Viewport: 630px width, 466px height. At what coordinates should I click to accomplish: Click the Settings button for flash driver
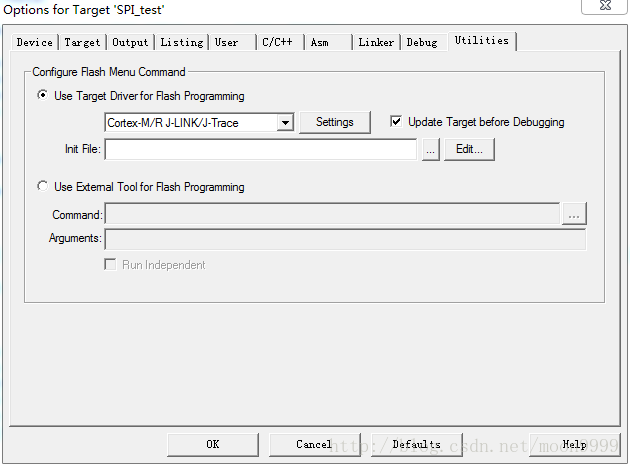click(x=335, y=122)
